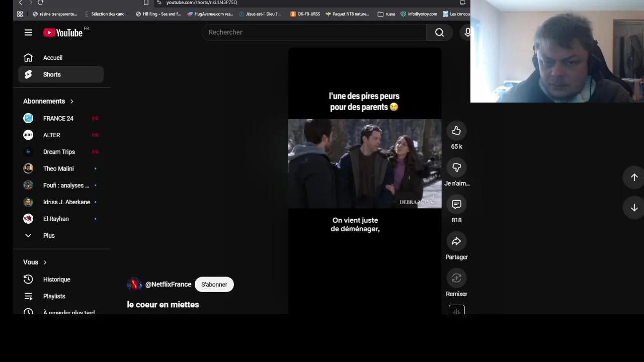Viewport: 644px width, 362px height.
Task: Click the search magnifier button
Action: tap(439, 32)
